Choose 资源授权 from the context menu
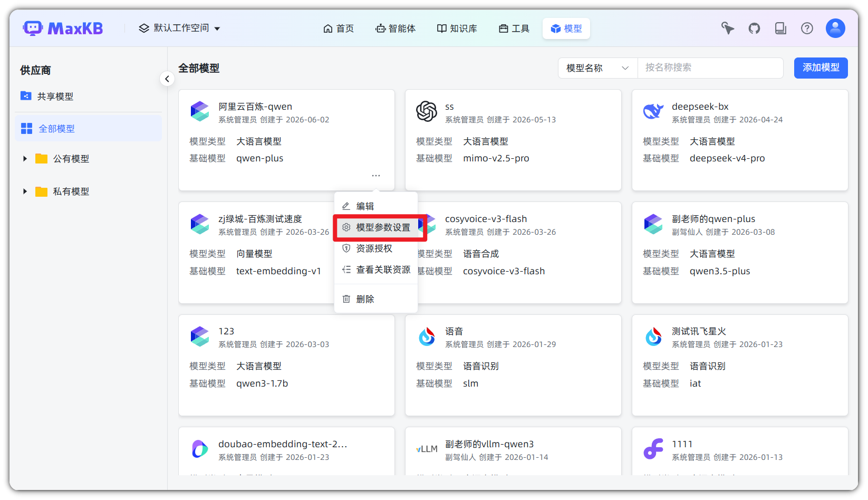868x500 pixels. coord(376,248)
